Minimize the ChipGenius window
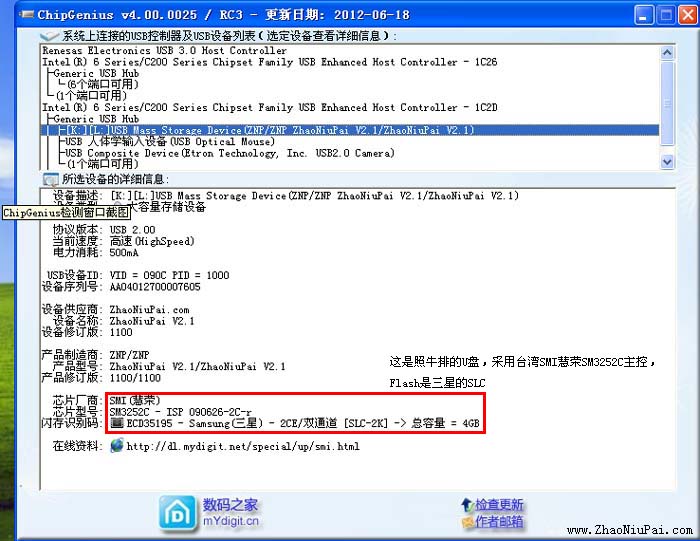The image size is (700, 541). pos(643,15)
